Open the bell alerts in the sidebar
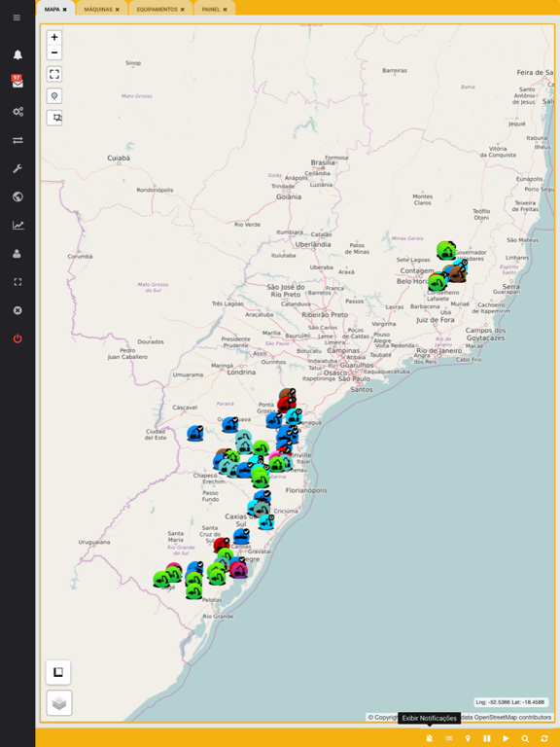This screenshot has width=560, height=747. [17, 54]
